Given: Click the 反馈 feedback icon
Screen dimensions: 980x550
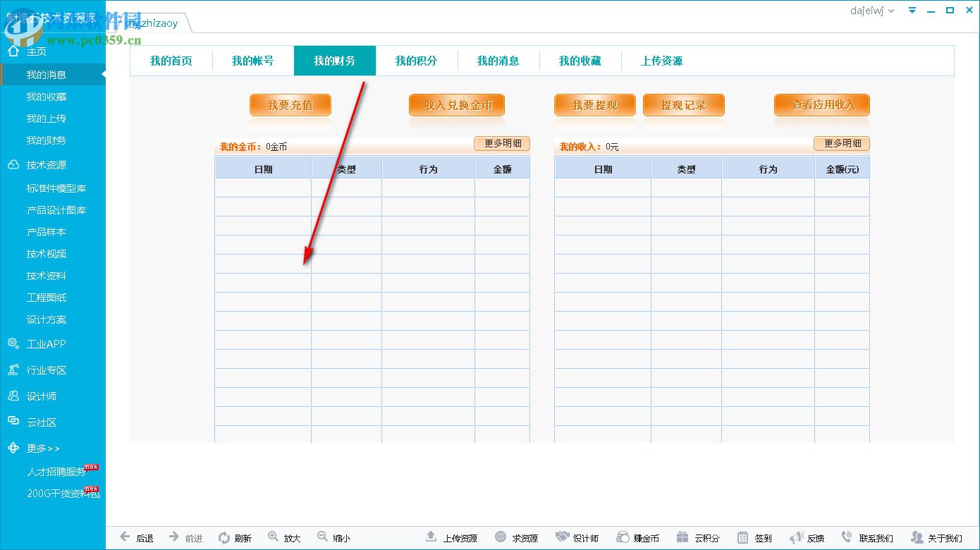Looking at the screenshot, I should tap(795, 536).
